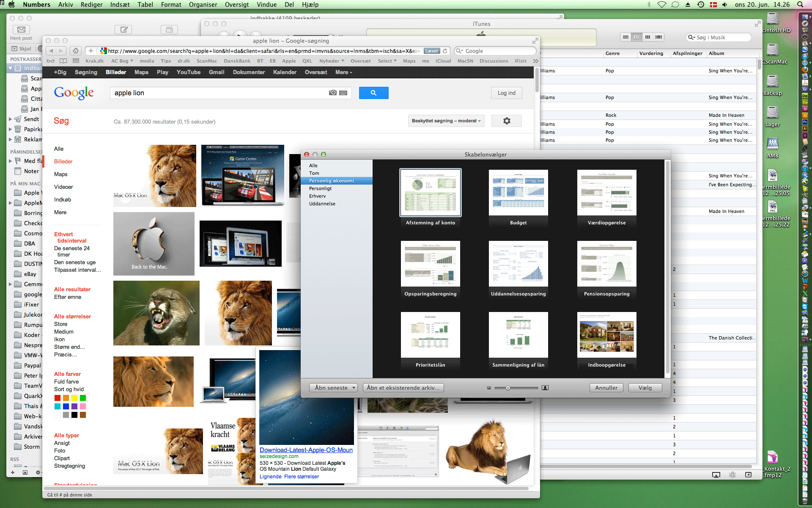The width and height of the screenshot is (812, 508).
Task: Toggle Safari Læser reader button
Action: point(432,51)
